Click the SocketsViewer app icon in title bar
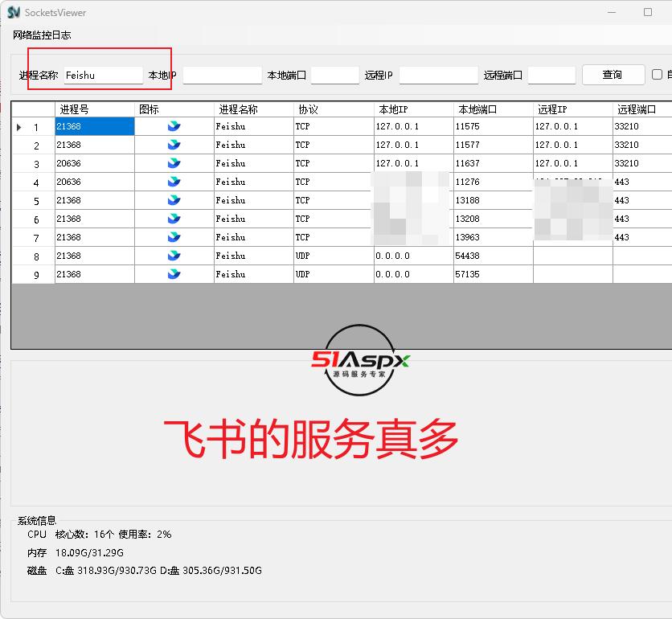Viewport: 672px width, 619px height. [14, 12]
